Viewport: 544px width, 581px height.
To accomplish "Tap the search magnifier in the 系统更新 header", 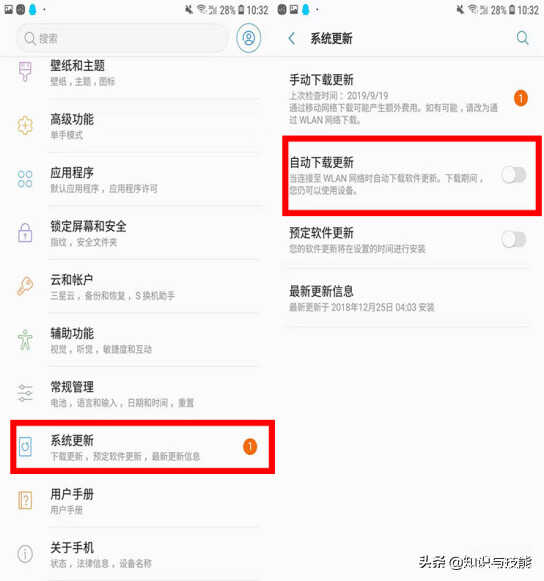I will pyautogui.click(x=522, y=38).
